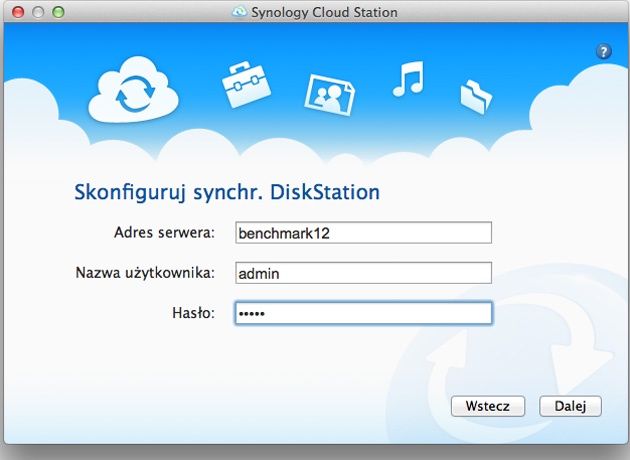Click the Nazwa użytkownika label
630x460 pixels.
(145, 273)
